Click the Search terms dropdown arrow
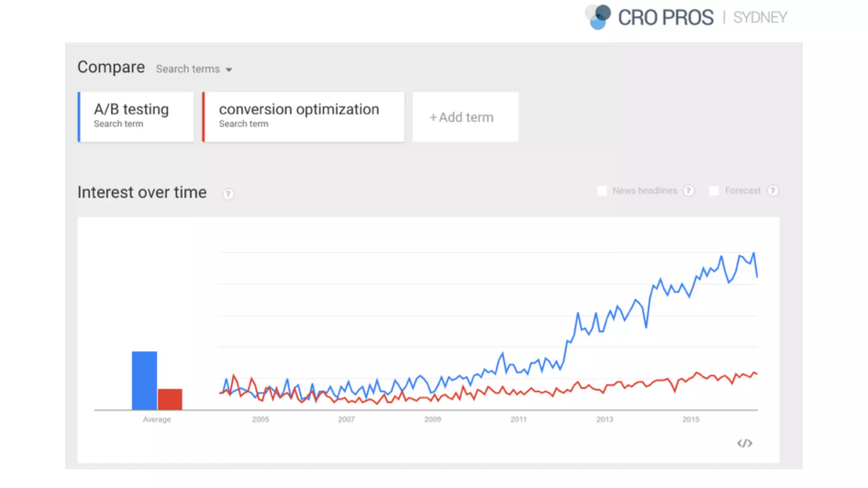 [229, 70]
